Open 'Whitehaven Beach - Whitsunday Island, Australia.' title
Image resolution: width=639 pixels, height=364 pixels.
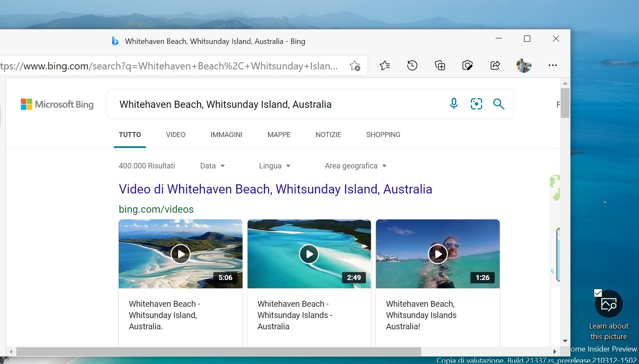point(164,315)
